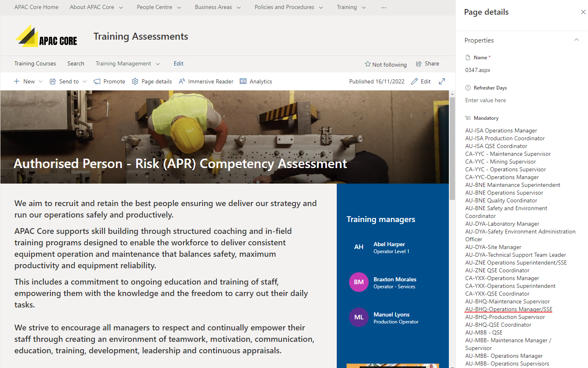This screenshot has width=588, height=368.
Task: Click Manuel Lyons ML avatar
Action: click(x=359, y=317)
